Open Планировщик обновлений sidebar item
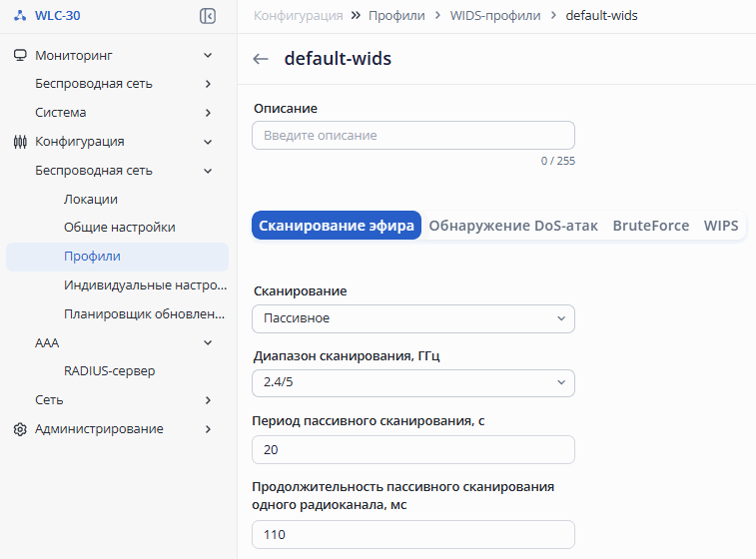Image resolution: width=756 pixels, height=559 pixels. [144, 313]
